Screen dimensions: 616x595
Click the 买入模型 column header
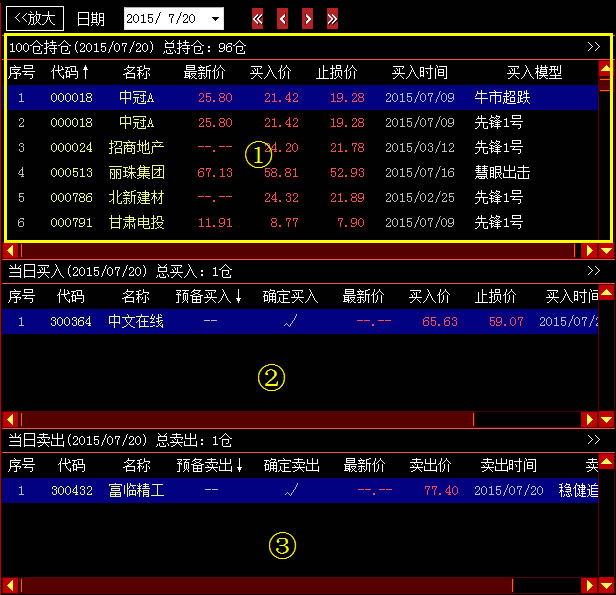click(534, 72)
